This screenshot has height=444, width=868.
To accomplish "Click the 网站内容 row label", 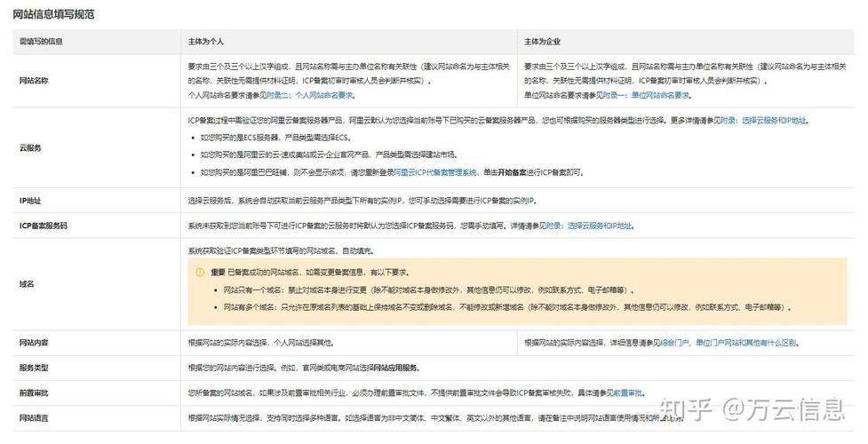I will [x=34, y=344].
